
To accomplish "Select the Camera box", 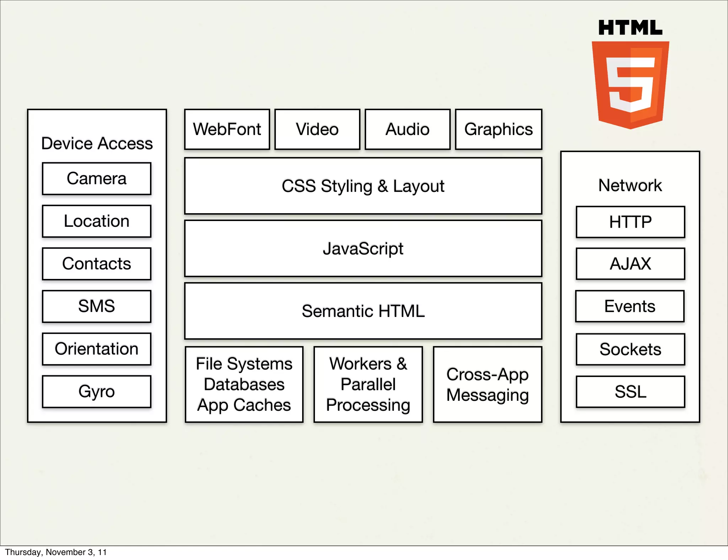I will [97, 179].
